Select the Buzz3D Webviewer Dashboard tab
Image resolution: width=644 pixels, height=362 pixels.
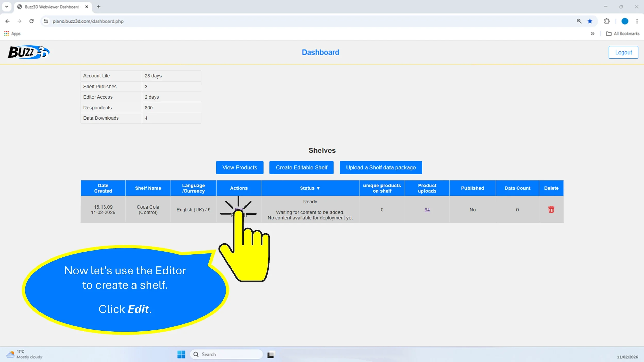(52, 7)
